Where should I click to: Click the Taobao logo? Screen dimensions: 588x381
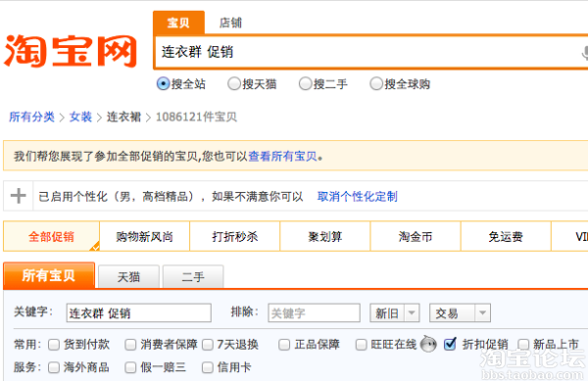point(71,51)
